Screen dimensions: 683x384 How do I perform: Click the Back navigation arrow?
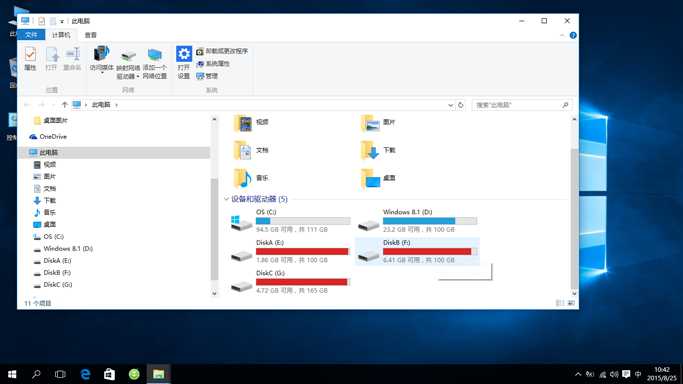[x=27, y=105]
